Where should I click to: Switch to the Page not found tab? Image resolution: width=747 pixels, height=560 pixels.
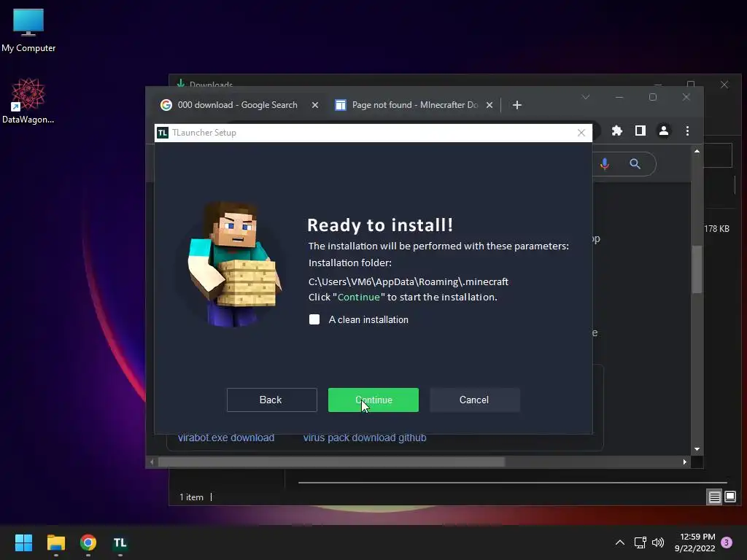point(414,105)
